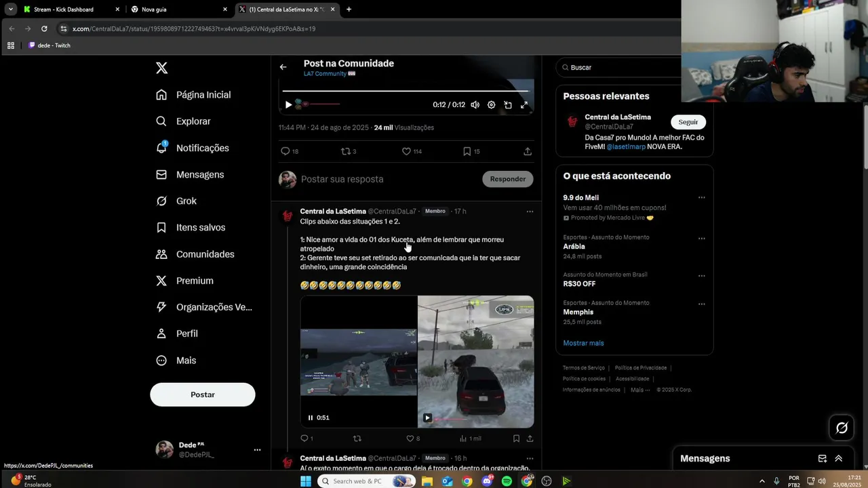Screen dimensions: 868x488
Task: Open options for the Arábia trend
Action: click(701, 239)
